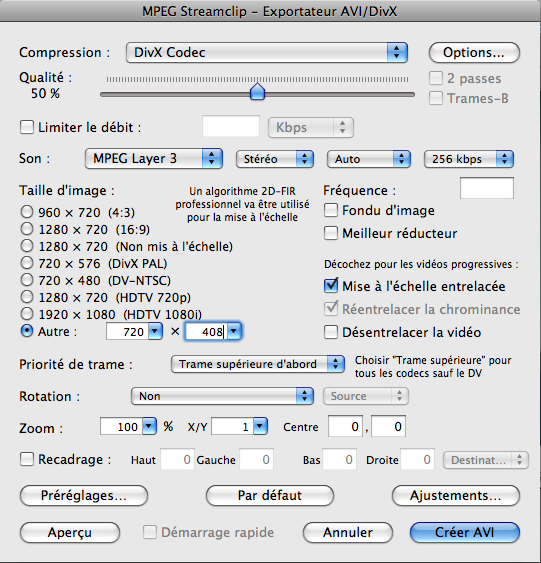541x563 pixels.
Task: Click the second Centre coordinate field
Action: (x=388, y=426)
